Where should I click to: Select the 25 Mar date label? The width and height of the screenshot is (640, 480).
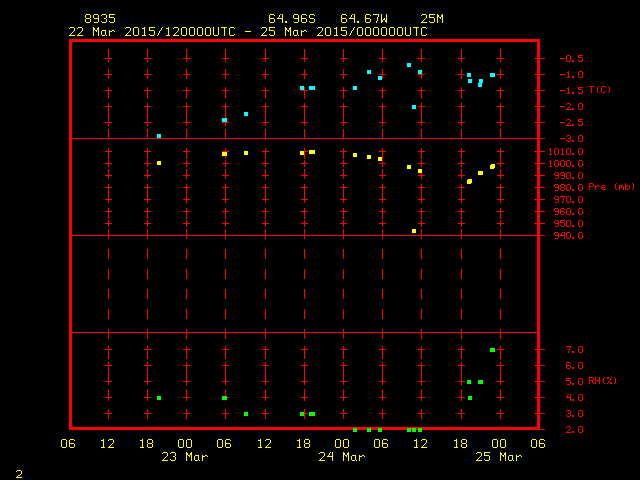point(498,456)
